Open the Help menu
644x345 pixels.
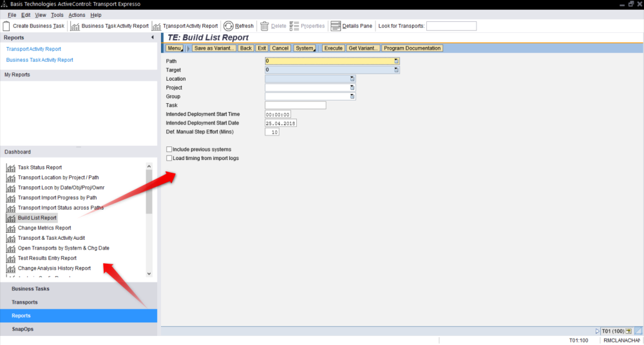tap(96, 15)
